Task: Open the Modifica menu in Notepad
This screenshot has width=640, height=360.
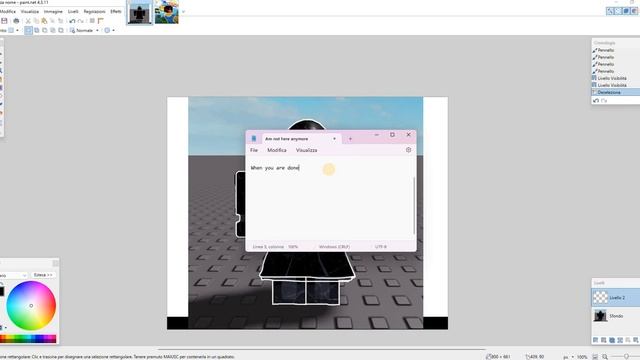Action: coord(277,150)
